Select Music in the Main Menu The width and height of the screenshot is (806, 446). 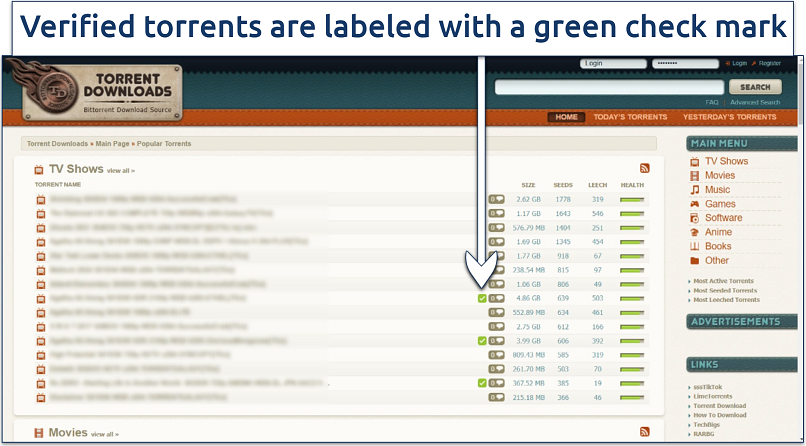pos(717,190)
